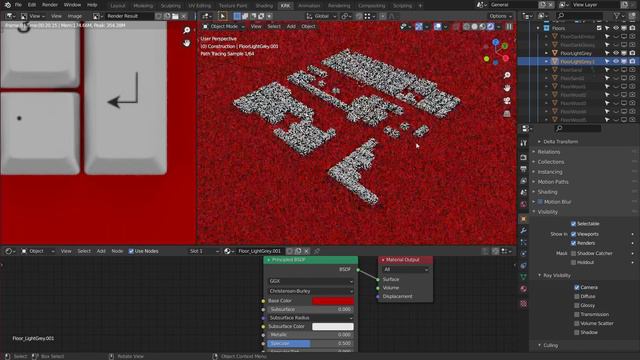Hide FloorLightGrey in viewport via eye icon
Screen dimensions: 640x360
point(616,53)
